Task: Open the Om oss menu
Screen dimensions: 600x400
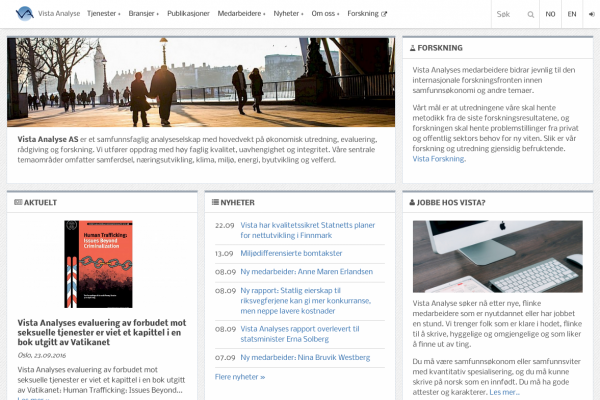Action: [326, 14]
